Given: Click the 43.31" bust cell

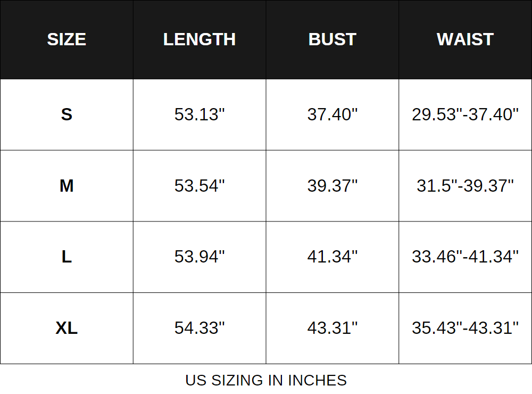Looking at the screenshot, I should click(x=332, y=328).
